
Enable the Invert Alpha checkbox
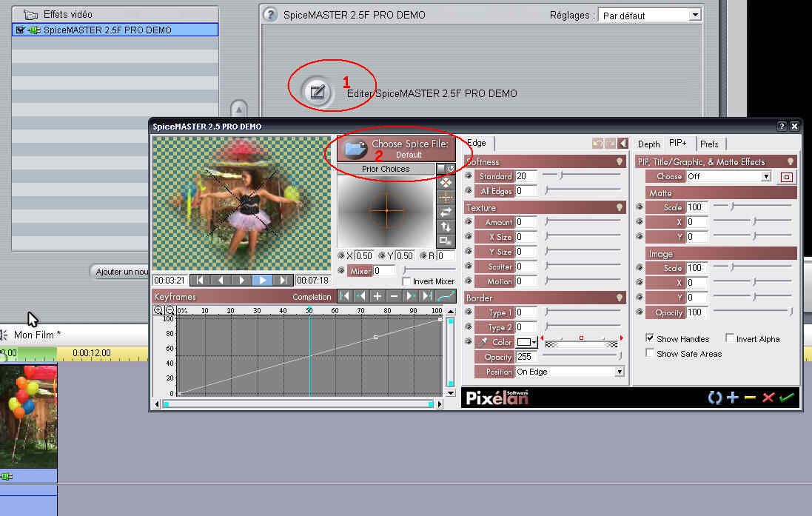click(x=730, y=338)
